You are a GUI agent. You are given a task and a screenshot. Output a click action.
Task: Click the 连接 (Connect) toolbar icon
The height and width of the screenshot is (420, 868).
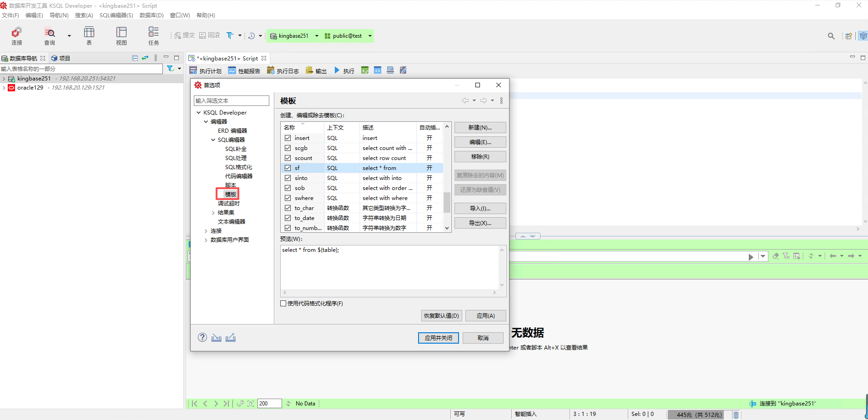(17, 35)
